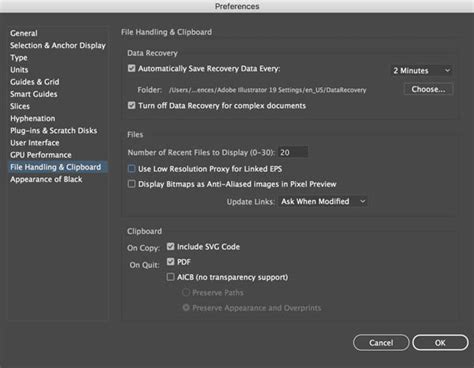Switch to GPU Performance preferences
Image resolution: width=474 pixels, height=368 pixels.
coord(41,155)
